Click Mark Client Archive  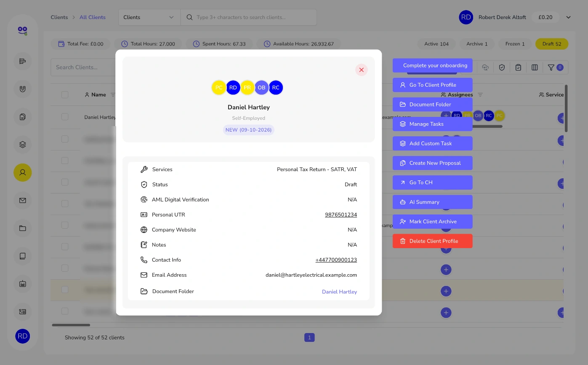coord(432,222)
